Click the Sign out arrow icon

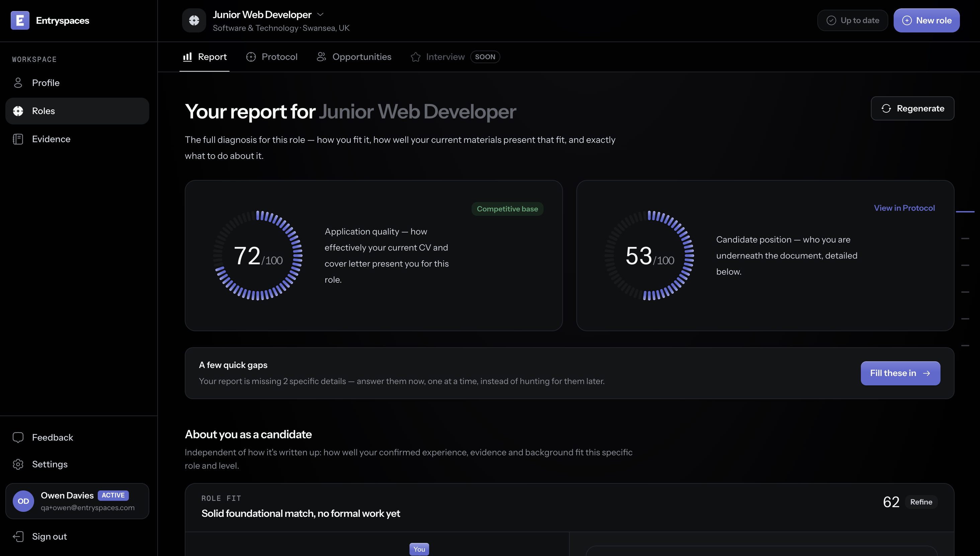pos(18,537)
